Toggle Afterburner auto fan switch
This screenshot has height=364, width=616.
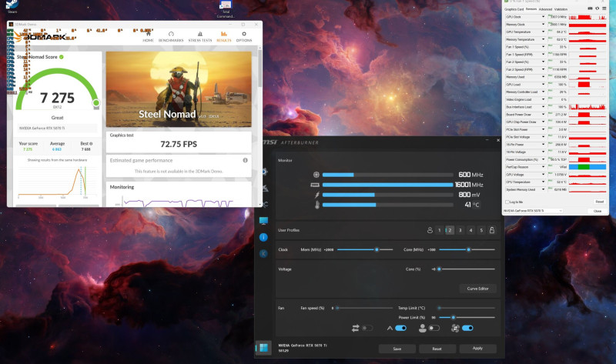(400, 328)
